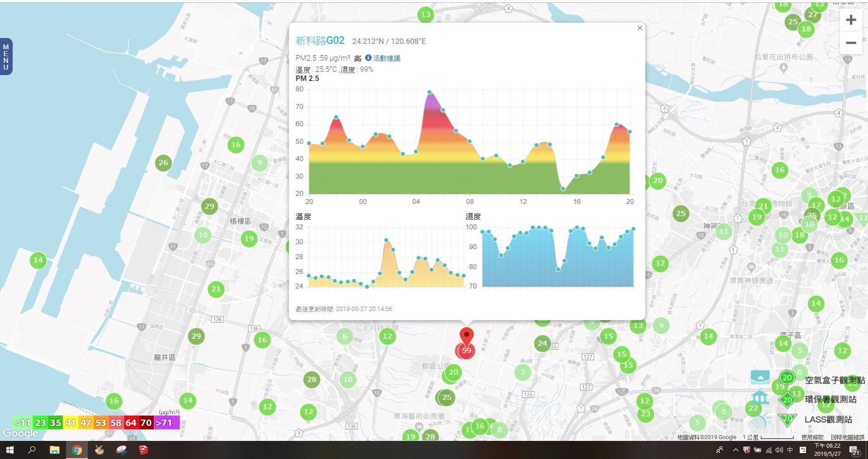
Task: Click 回報地圖錯誤 report map error link
Action: click(847, 437)
